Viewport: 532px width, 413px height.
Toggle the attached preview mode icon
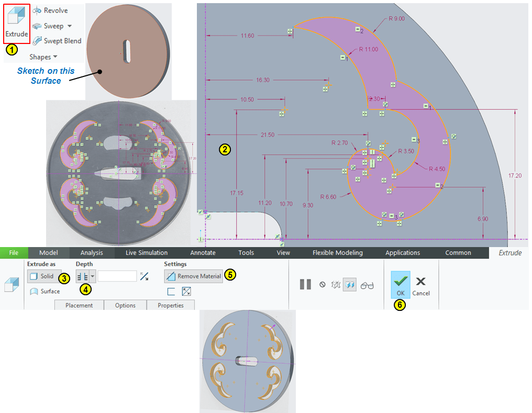coord(349,285)
